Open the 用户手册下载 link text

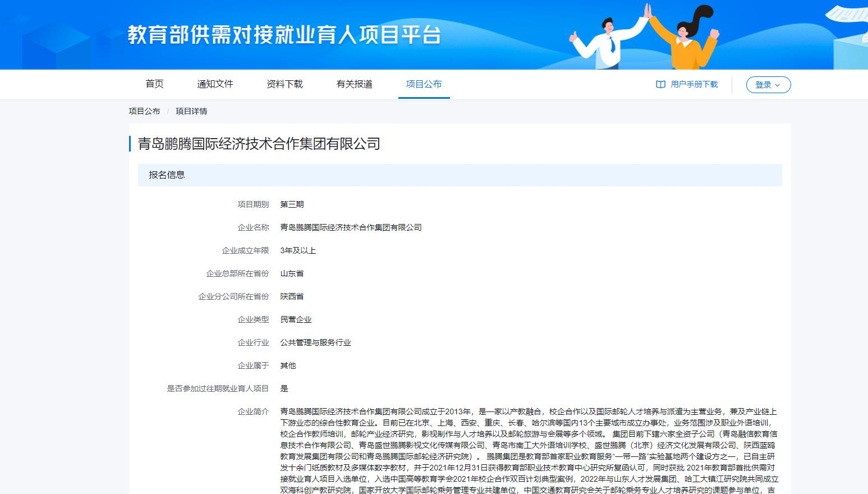694,84
